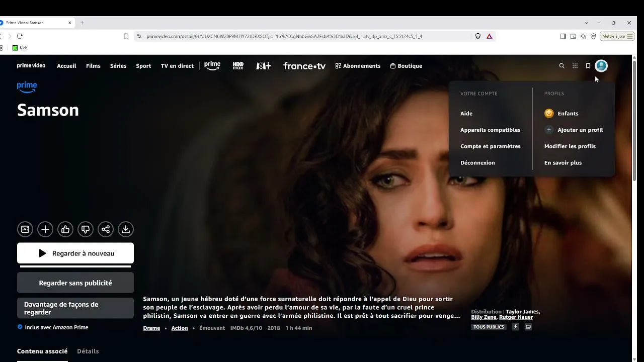The image size is (644, 362).
Task: Open the Prime channel logo in the navigation
Action: click(212, 66)
